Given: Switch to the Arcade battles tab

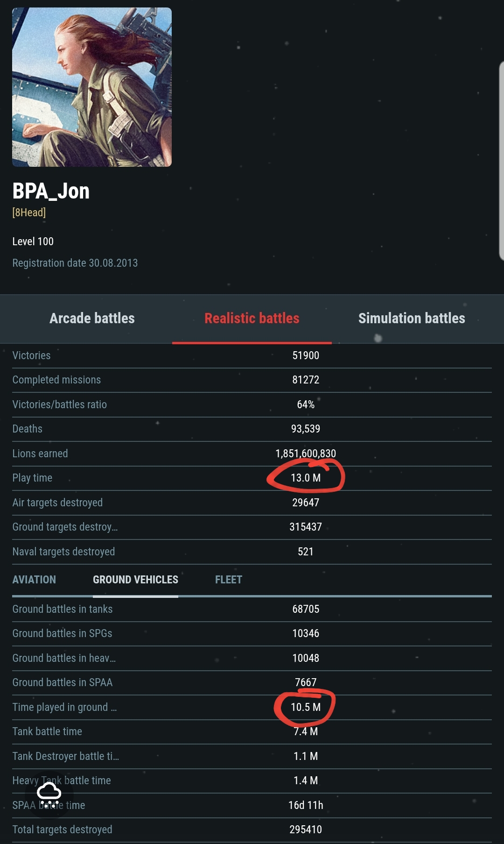Looking at the screenshot, I should pos(92,319).
